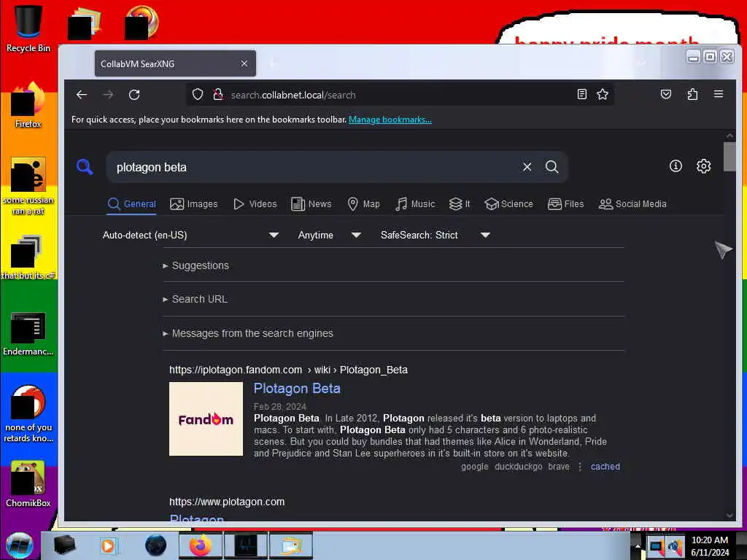
Task: Open the Save to Pocket icon
Action: 665,94
